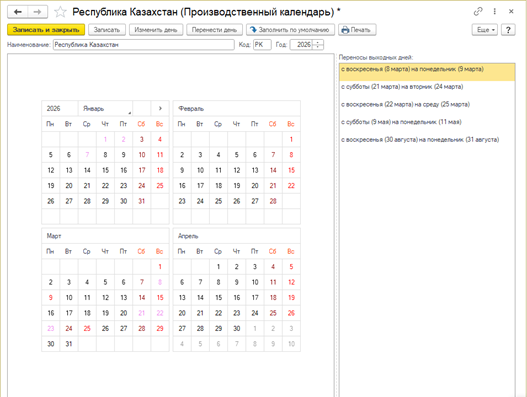Select March 8 in the calendar
The height and width of the screenshot is (397, 527).
point(160,282)
